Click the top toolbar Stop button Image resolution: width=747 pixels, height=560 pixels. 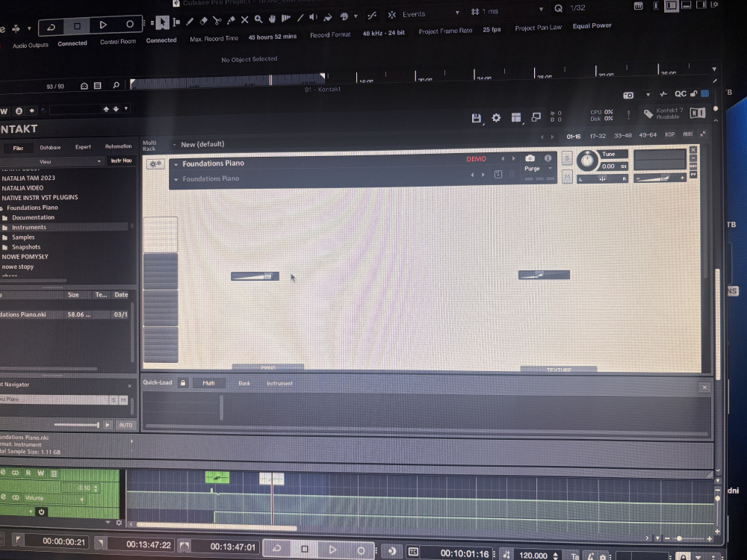[x=77, y=25]
